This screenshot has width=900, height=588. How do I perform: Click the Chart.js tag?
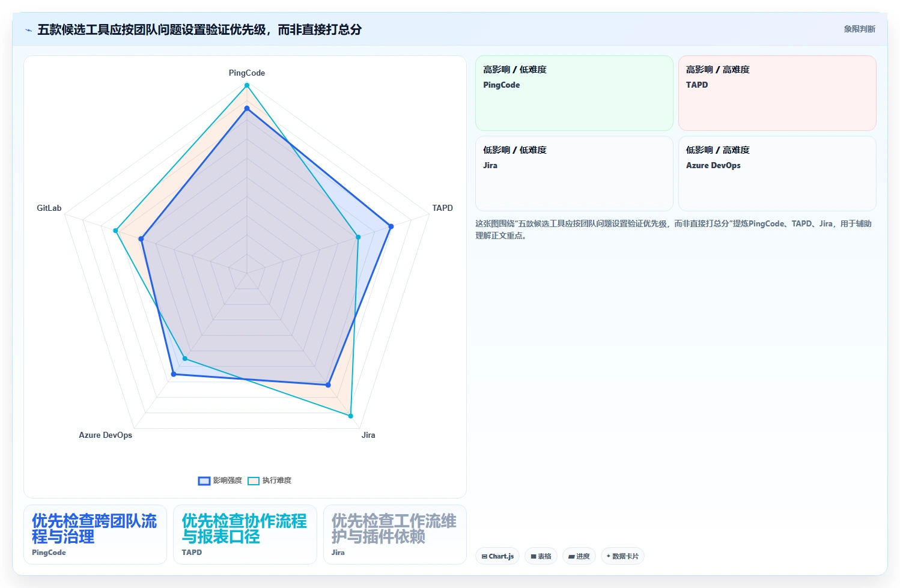point(497,556)
